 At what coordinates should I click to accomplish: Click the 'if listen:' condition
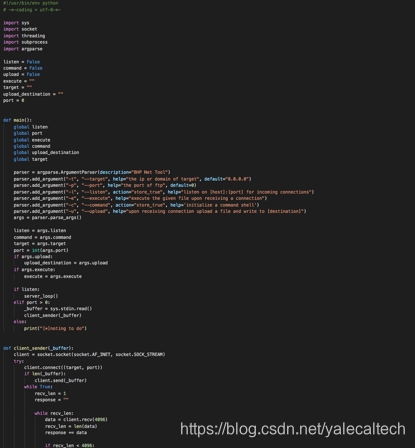[27, 289]
